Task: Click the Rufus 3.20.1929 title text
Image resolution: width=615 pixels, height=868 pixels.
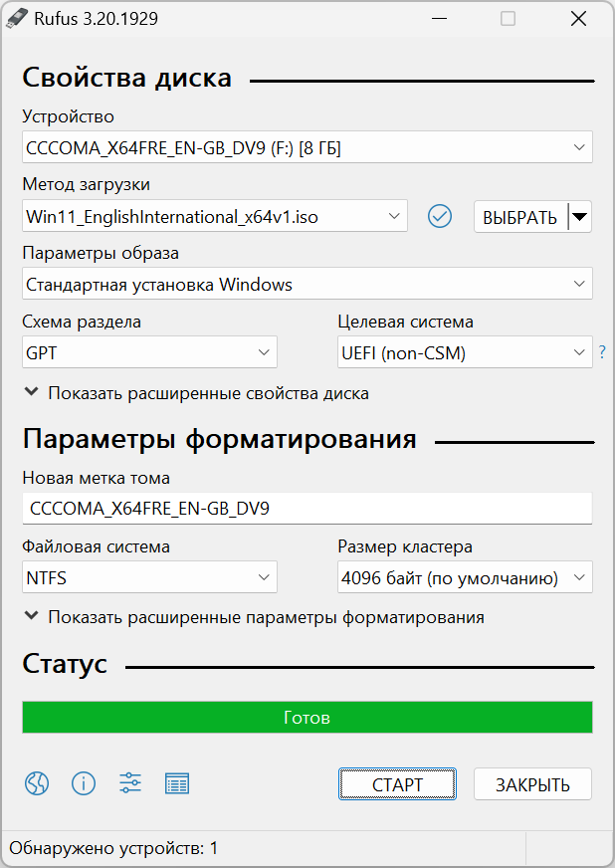Action: tap(96, 18)
